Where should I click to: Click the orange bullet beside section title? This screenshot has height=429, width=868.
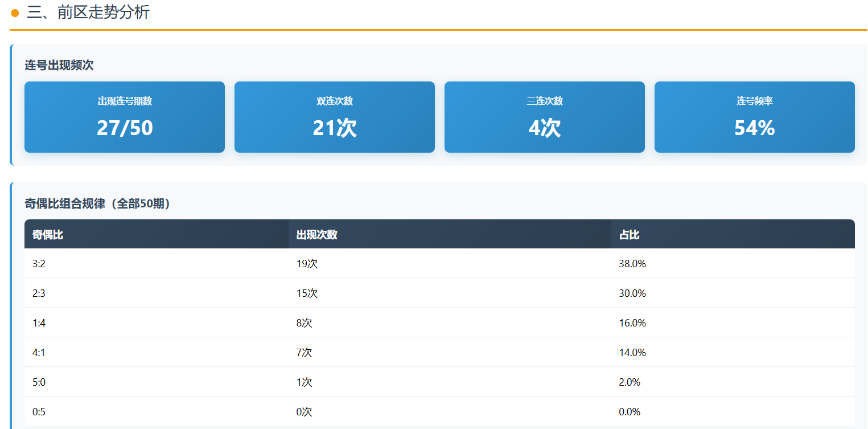(15, 13)
